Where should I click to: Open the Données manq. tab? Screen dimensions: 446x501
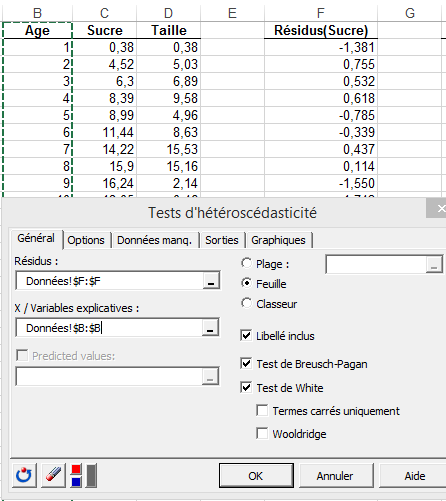(155, 240)
